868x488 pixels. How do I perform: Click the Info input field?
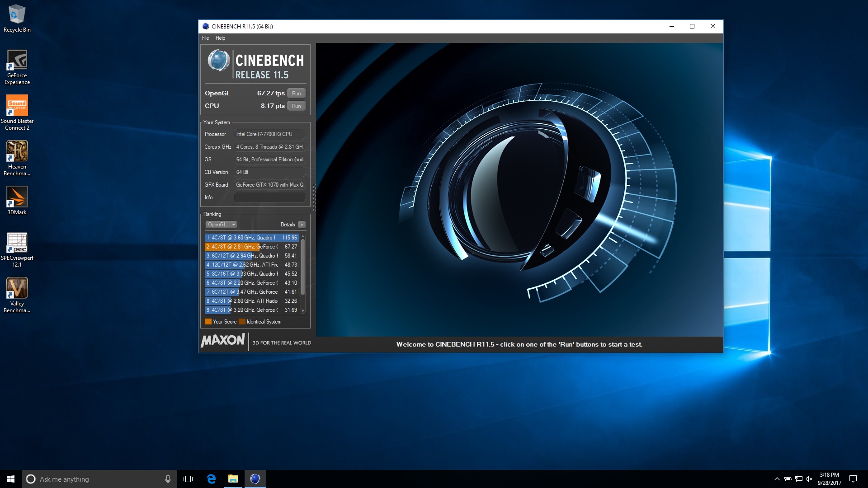click(269, 197)
